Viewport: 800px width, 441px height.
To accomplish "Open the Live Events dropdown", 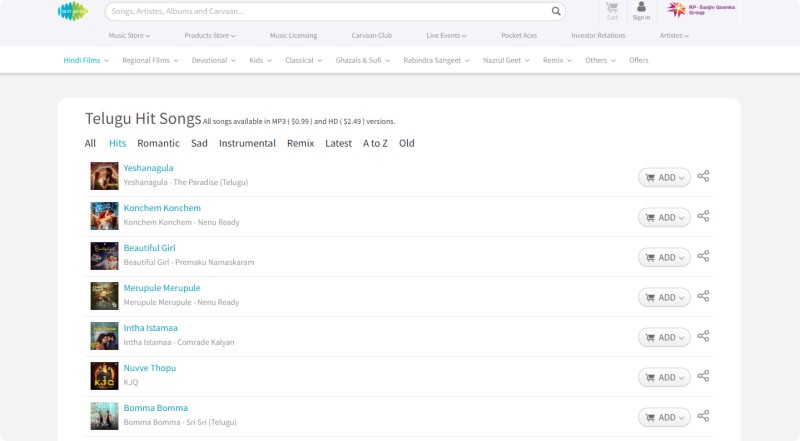I will click(446, 36).
